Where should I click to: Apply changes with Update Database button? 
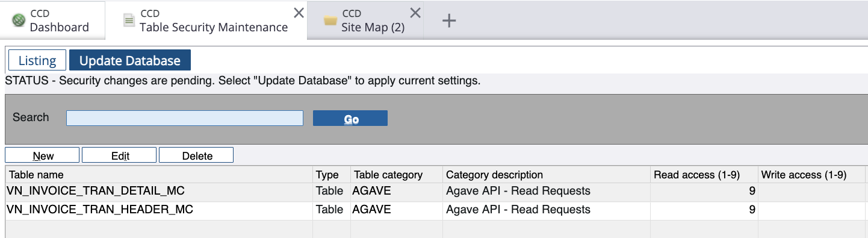tap(130, 60)
